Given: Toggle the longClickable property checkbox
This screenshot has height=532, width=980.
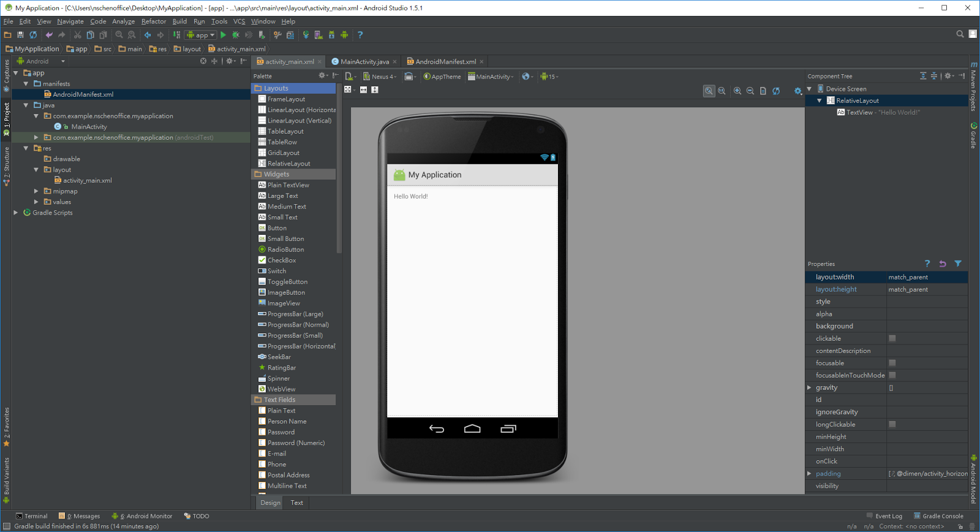Looking at the screenshot, I should point(892,424).
